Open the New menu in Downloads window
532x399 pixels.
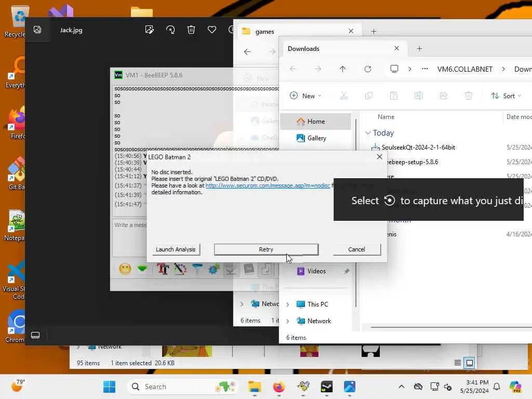point(305,96)
